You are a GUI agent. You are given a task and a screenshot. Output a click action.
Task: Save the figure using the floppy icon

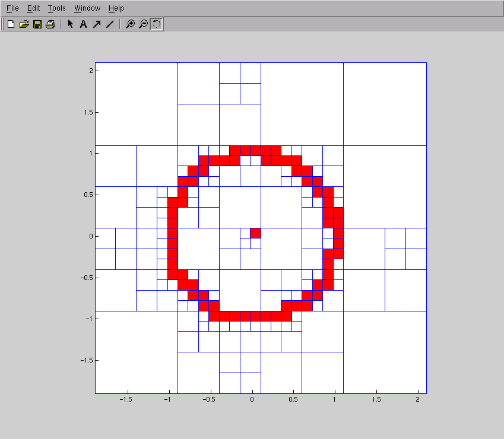pyautogui.click(x=37, y=24)
